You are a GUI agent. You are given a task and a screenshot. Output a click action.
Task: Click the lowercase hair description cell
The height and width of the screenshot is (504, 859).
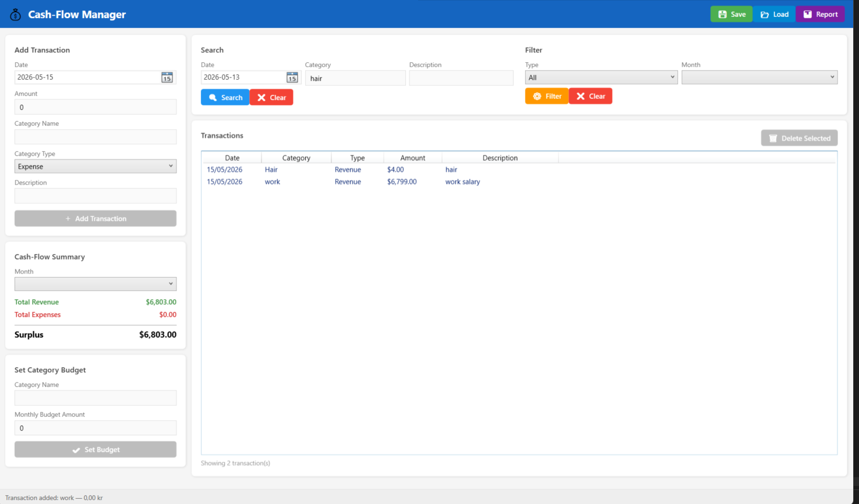coord(451,170)
